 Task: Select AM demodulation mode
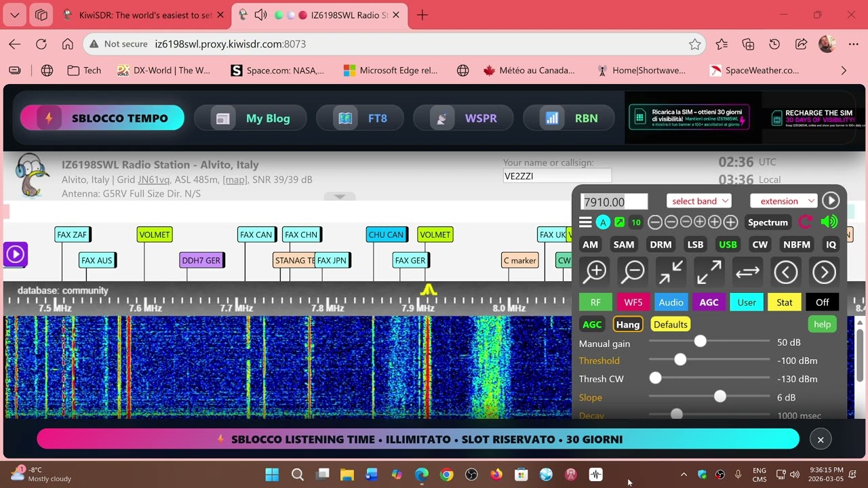coord(591,245)
